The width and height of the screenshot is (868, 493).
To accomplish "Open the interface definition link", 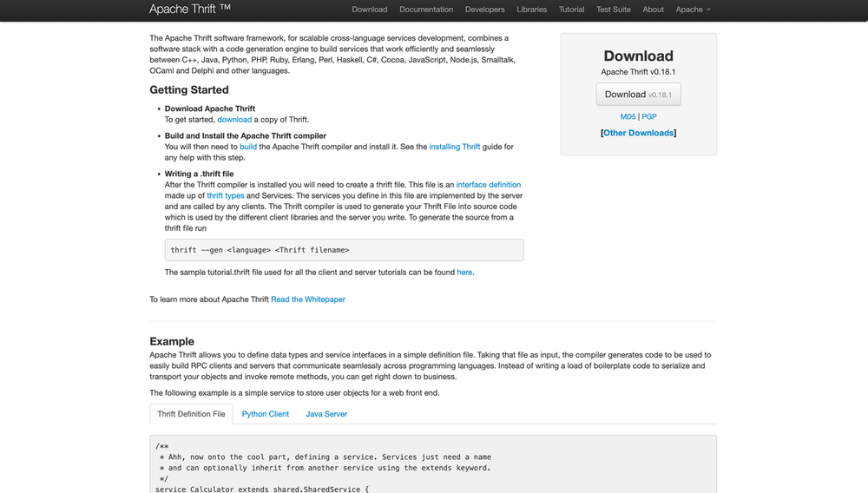I will point(488,185).
